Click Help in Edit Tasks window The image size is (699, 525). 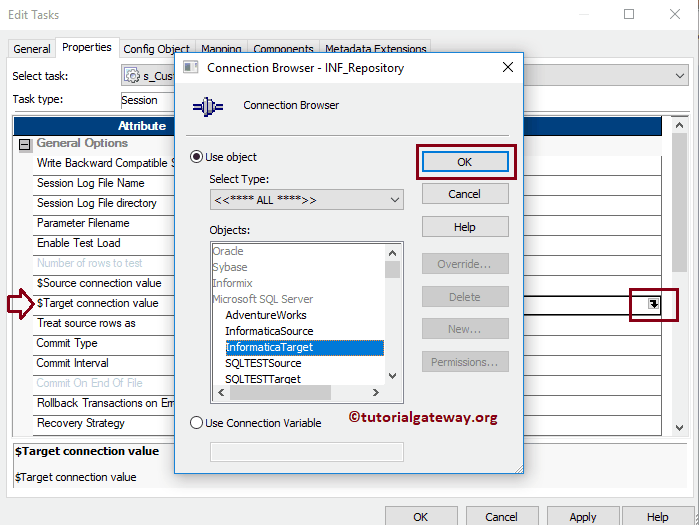click(x=658, y=517)
